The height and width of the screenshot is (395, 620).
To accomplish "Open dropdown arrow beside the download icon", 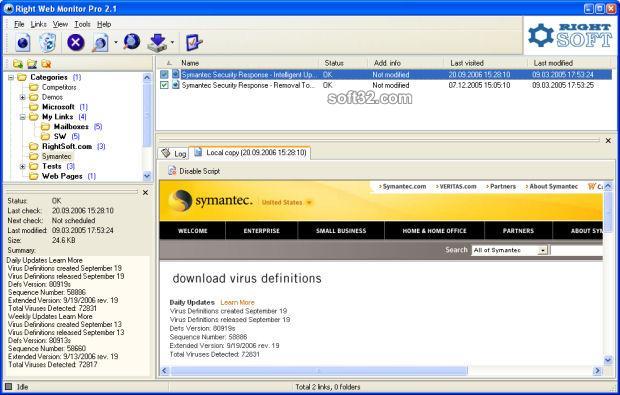I will [x=172, y=42].
